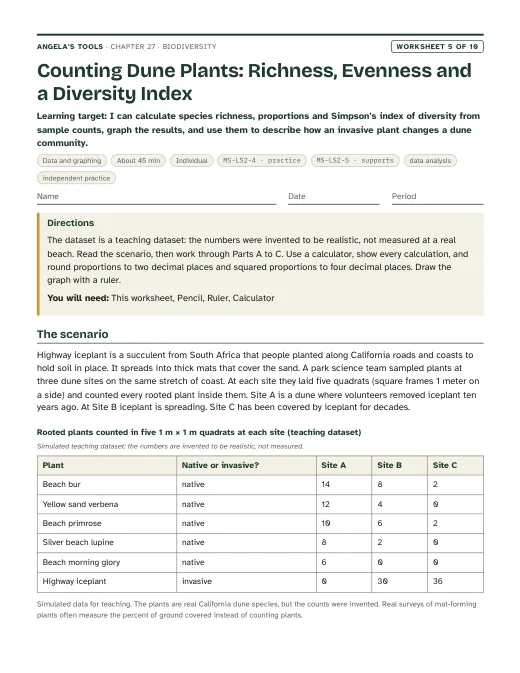Click the 'Highway iceplant is a succulent' scenario paragraph
Screen dimensions: 520x673
258,381
